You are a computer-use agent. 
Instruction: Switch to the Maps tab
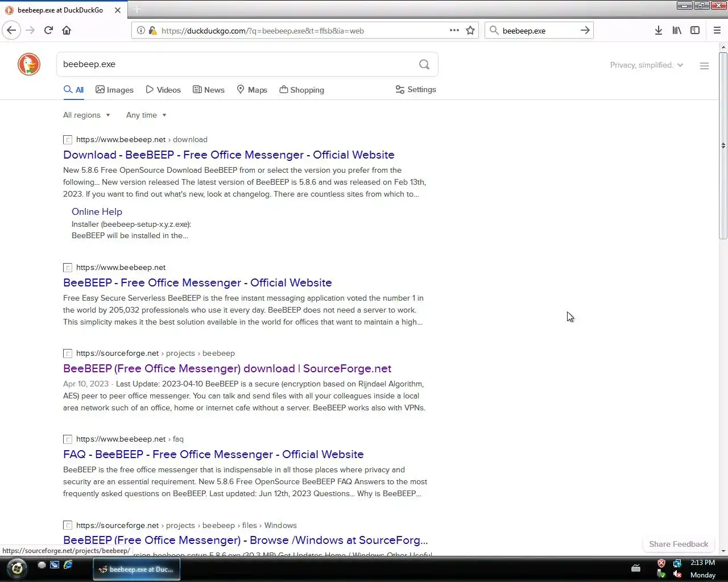tap(251, 90)
